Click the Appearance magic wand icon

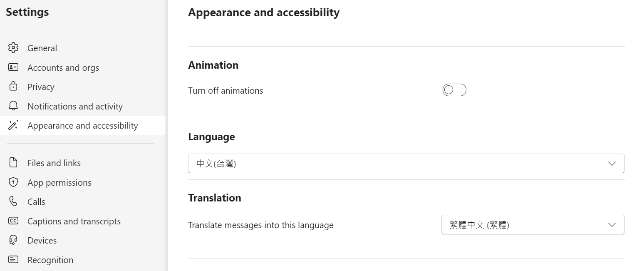pyautogui.click(x=13, y=125)
